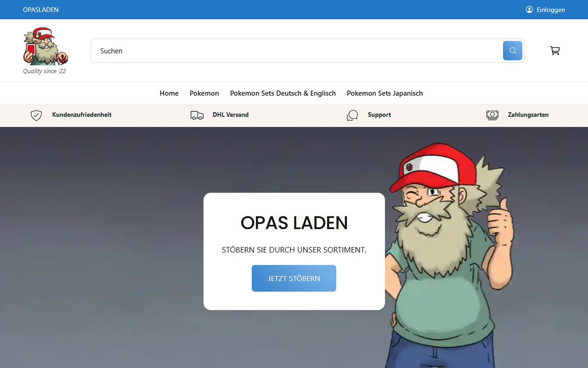Image resolution: width=588 pixels, height=368 pixels.
Task: Click the Einloggen account icon
Action: (x=529, y=9)
